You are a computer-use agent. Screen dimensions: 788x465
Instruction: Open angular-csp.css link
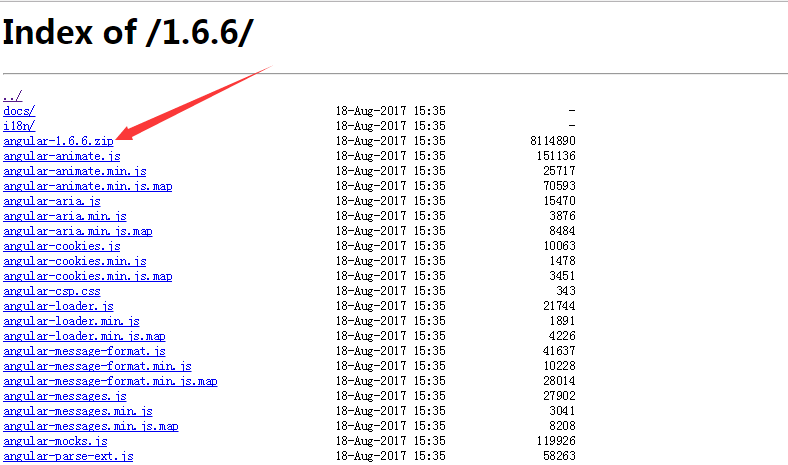pyautogui.click(x=52, y=291)
